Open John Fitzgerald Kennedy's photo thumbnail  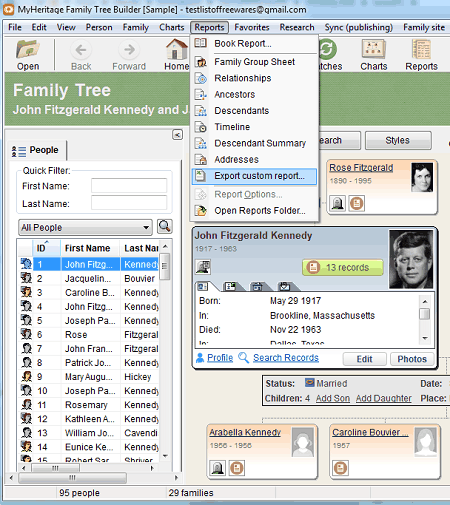[x=411, y=259]
